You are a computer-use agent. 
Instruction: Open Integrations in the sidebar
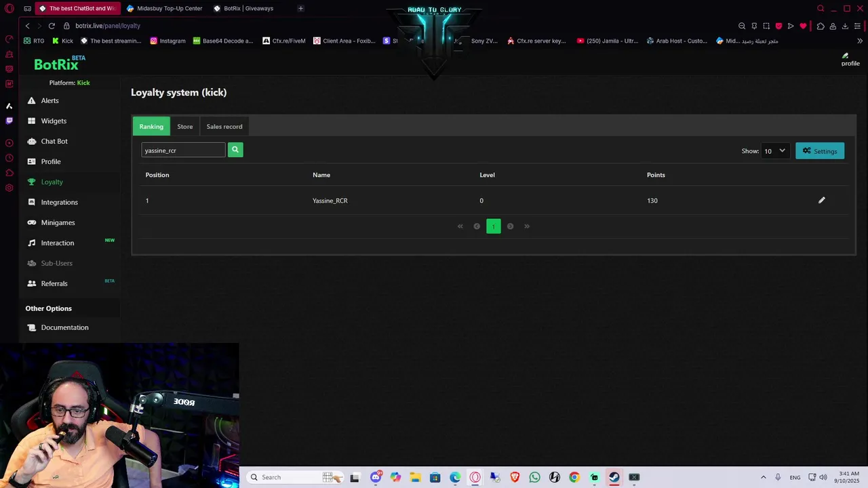coord(59,202)
